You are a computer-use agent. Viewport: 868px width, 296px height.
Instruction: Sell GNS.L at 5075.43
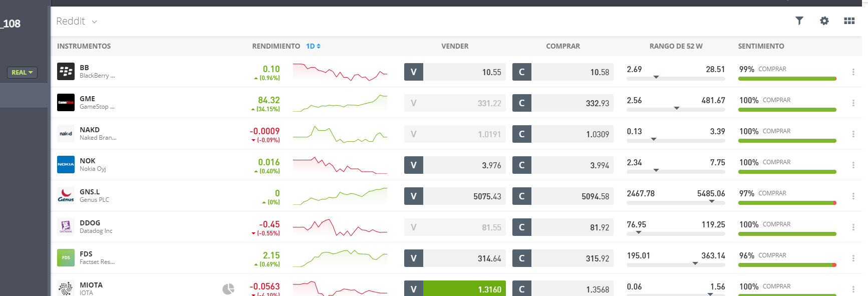455,196
